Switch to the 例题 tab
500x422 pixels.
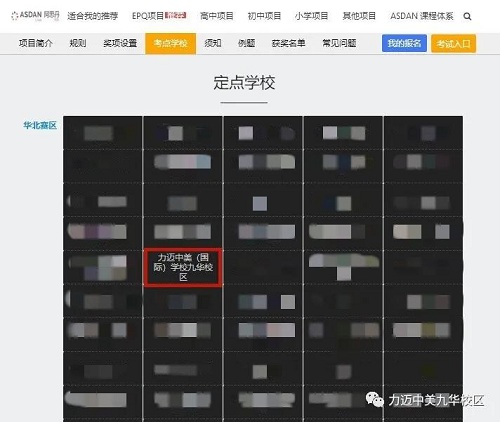point(247,43)
